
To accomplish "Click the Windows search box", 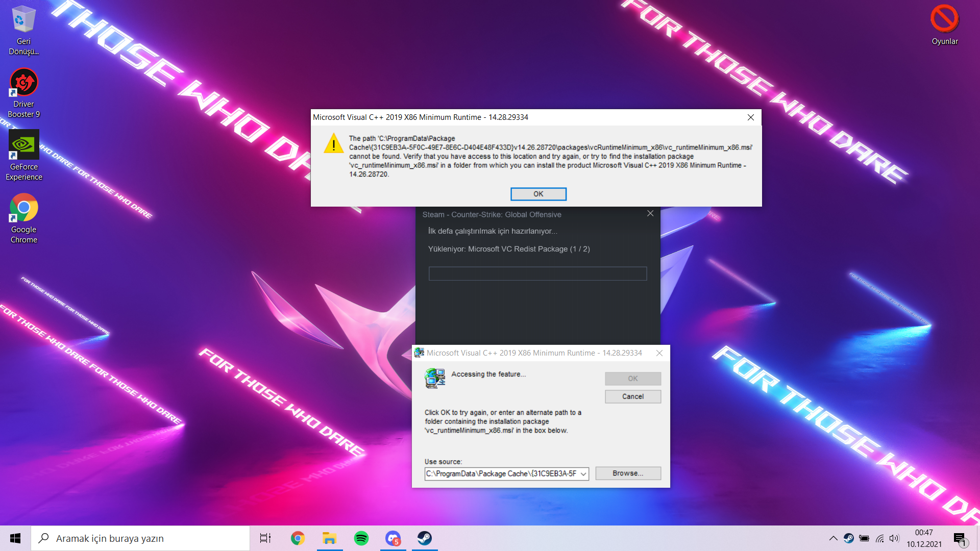I will 140,538.
